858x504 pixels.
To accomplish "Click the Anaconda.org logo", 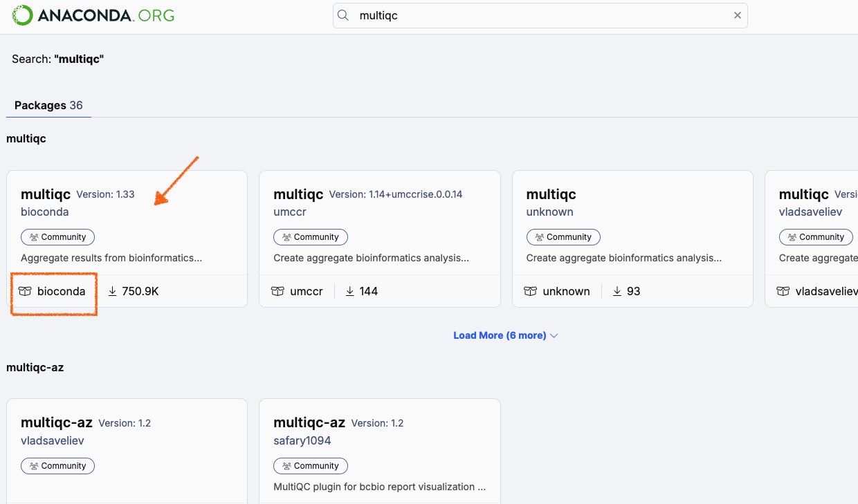I will click(x=93, y=15).
